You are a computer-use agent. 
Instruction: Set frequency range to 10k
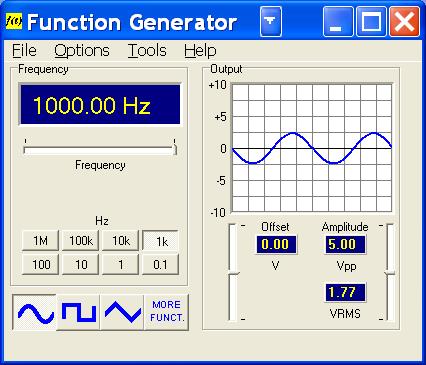click(x=120, y=241)
